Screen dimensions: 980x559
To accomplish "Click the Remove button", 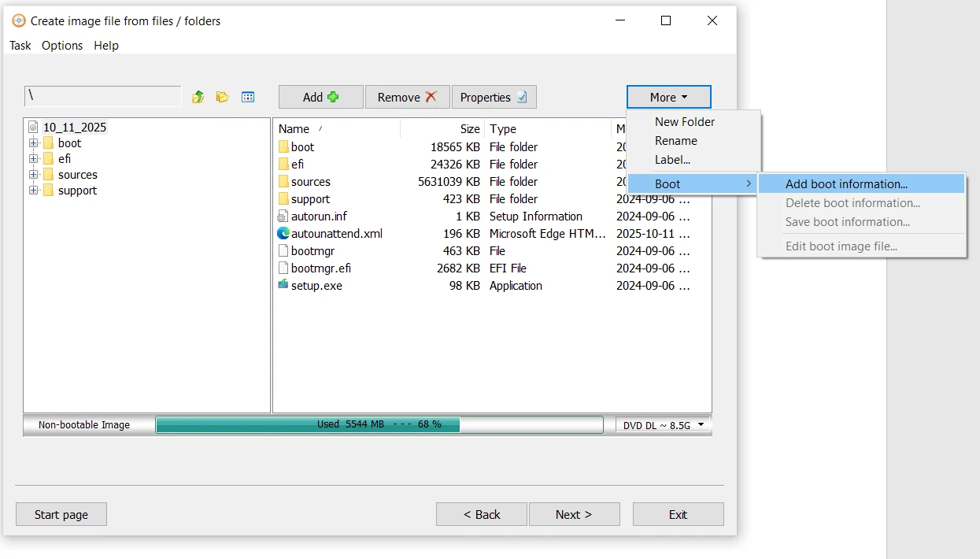I will (x=407, y=98).
